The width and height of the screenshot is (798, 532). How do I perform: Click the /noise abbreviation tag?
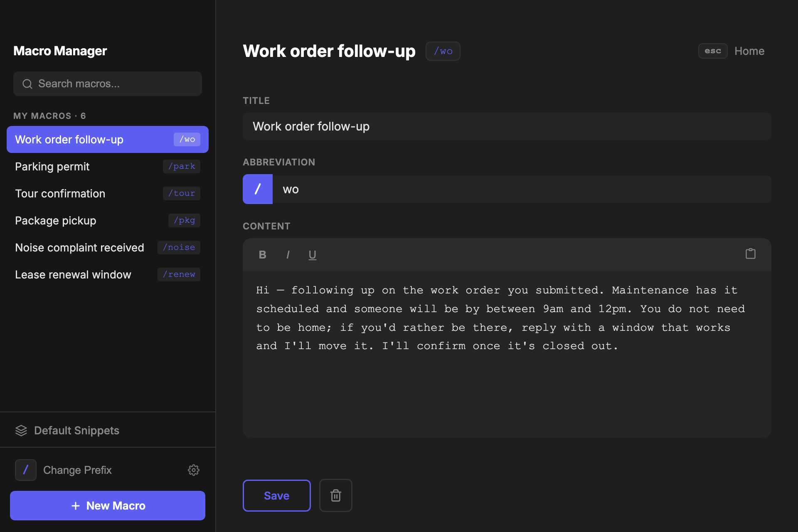point(179,247)
